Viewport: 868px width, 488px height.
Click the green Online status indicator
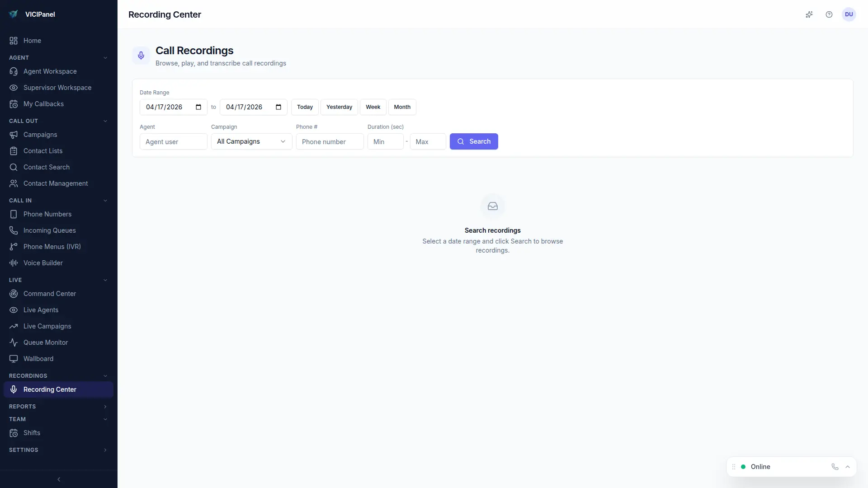point(743,467)
